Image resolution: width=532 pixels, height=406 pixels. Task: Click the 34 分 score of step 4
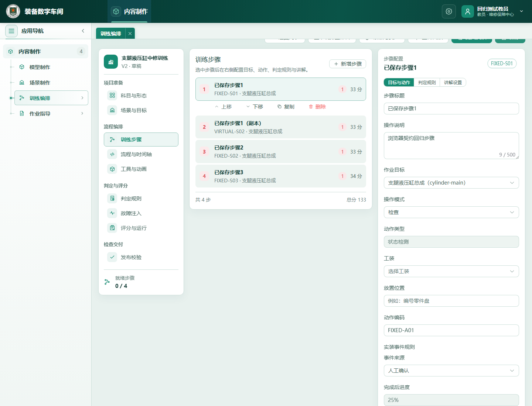click(x=356, y=176)
